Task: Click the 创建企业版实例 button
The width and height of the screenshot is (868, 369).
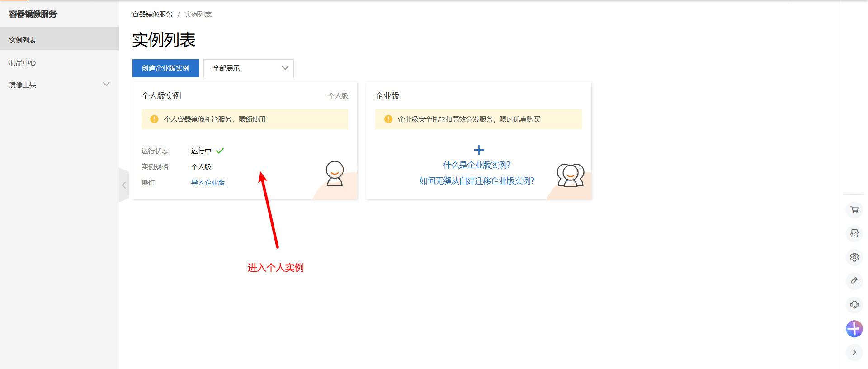Action: coord(165,68)
